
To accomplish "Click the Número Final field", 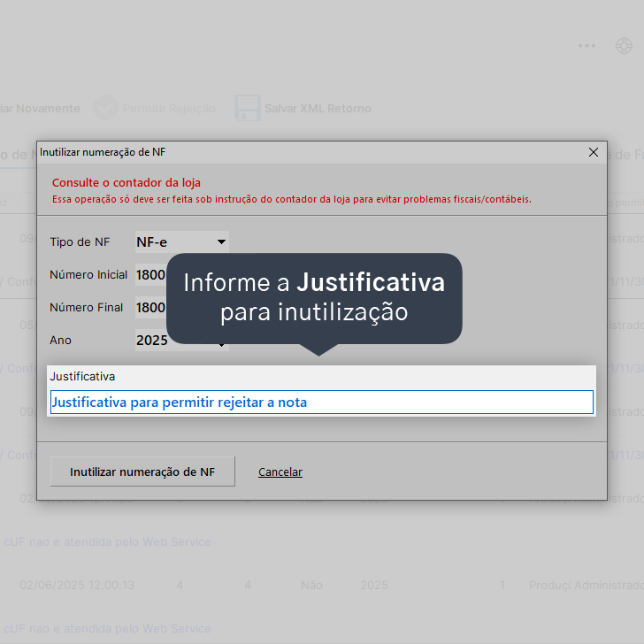I will coord(151,308).
